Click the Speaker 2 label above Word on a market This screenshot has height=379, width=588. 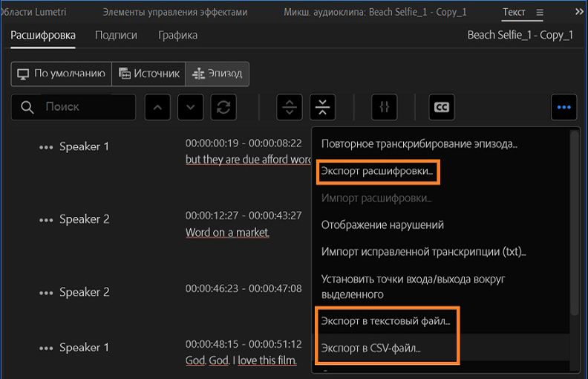[x=85, y=219]
